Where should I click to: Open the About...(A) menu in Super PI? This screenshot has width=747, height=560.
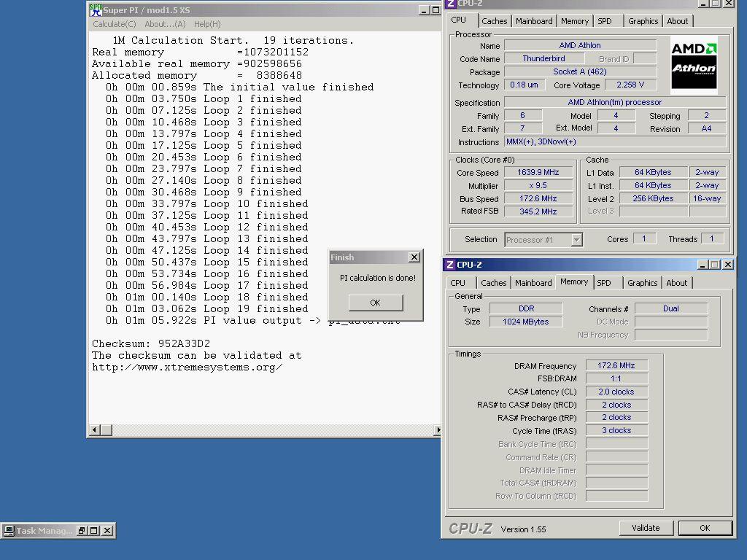click(165, 24)
